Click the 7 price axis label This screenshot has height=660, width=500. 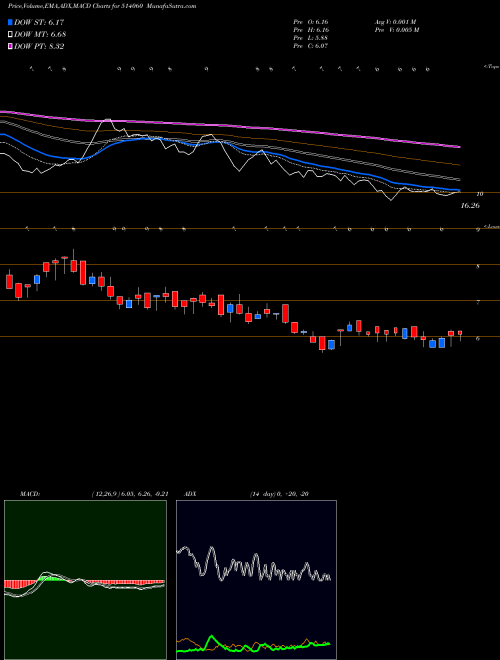pyautogui.click(x=478, y=302)
